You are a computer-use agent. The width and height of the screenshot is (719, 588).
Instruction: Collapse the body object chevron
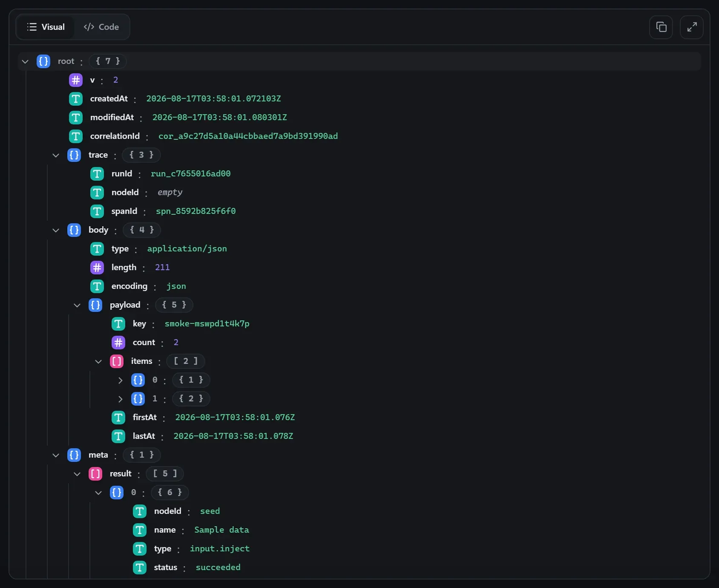pyautogui.click(x=56, y=230)
